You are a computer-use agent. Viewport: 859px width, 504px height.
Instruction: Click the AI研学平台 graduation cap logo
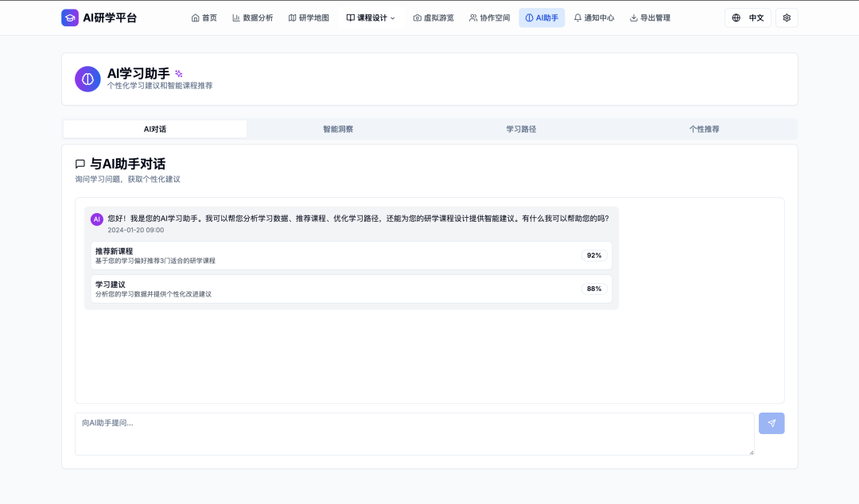pyautogui.click(x=70, y=17)
